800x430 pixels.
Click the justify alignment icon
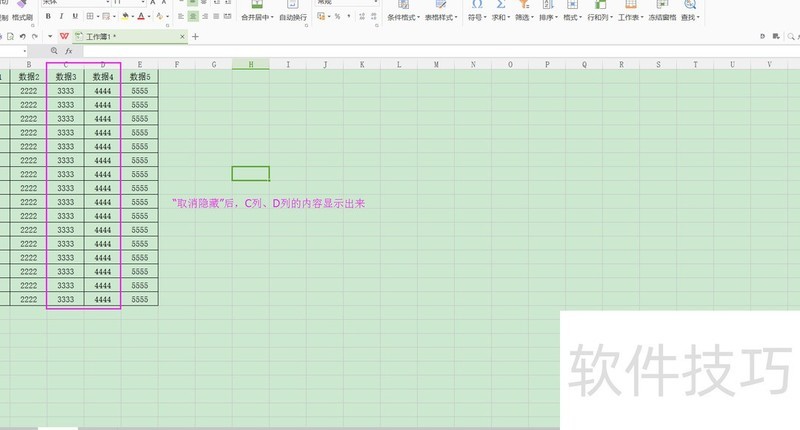[216, 16]
